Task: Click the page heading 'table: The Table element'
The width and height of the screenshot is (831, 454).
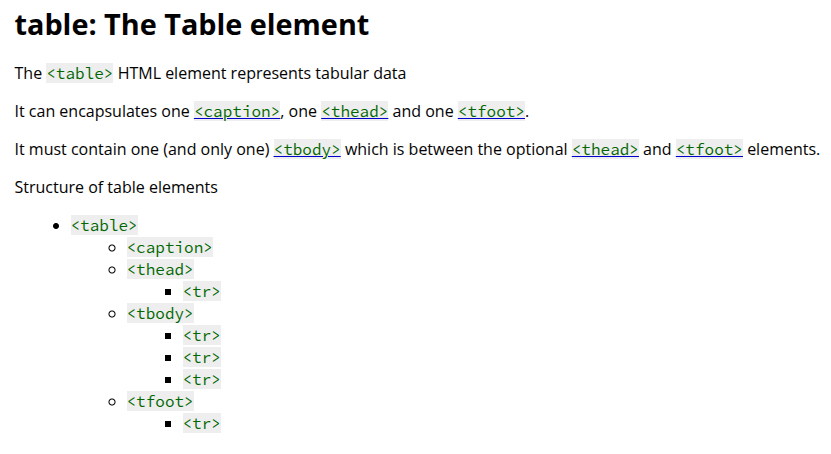Action: click(x=192, y=25)
